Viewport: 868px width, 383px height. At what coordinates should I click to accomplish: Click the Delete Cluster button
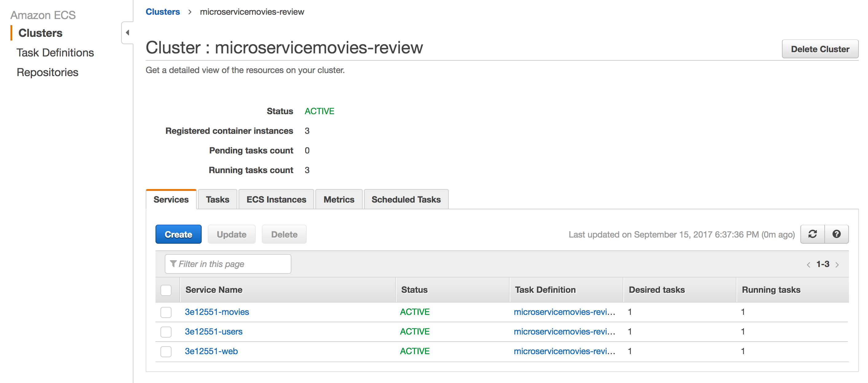820,49
